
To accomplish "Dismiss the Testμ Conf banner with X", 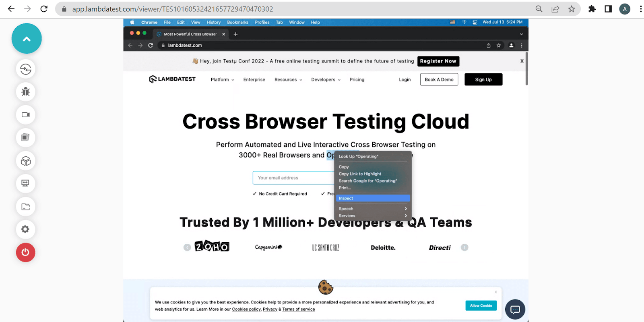I will 522,61.
